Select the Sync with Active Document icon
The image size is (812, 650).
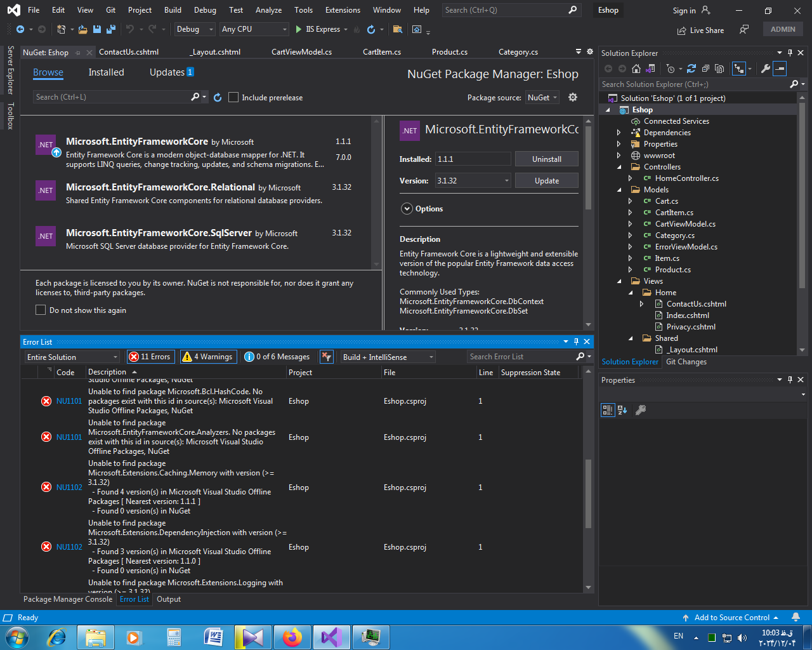(x=738, y=69)
